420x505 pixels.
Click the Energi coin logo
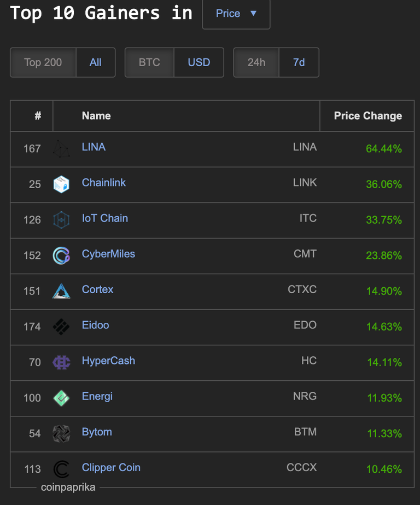coord(61,398)
